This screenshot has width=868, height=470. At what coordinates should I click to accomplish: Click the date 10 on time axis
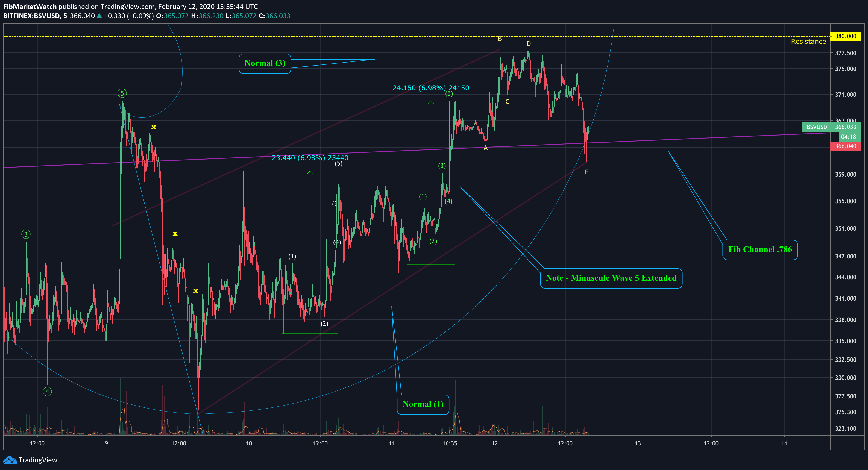[249, 443]
